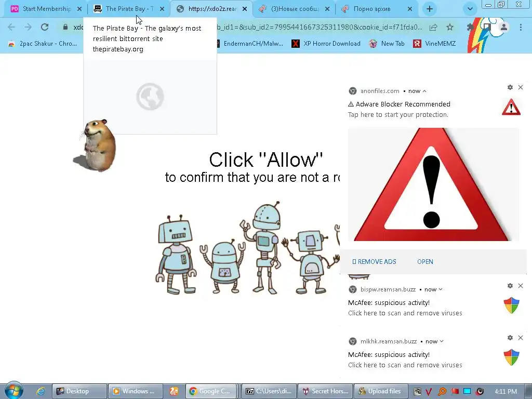Viewport: 532px width, 399px height.
Task: Click the red V tray icon
Action: pos(429,392)
